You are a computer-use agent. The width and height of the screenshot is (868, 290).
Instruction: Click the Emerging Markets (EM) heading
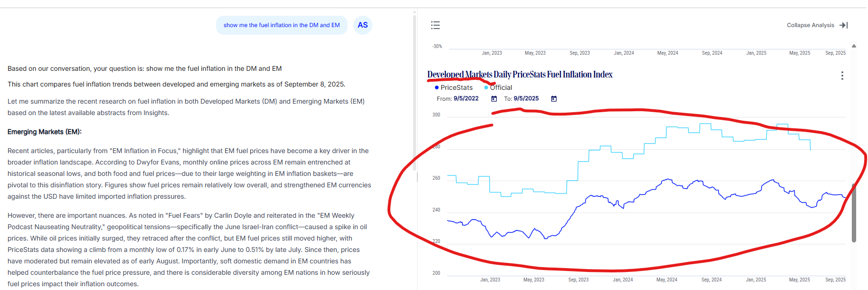(x=45, y=132)
